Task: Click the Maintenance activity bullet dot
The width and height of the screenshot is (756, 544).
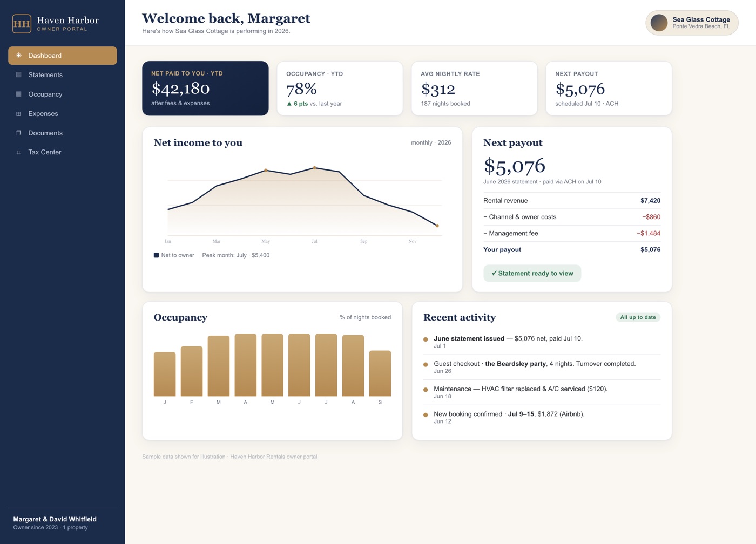Action: 426,390
